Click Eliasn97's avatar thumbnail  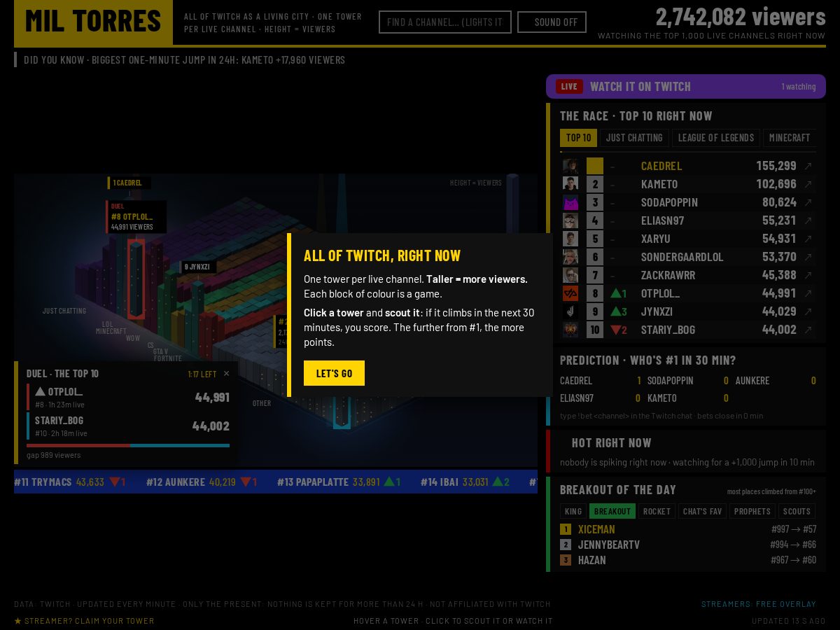[570, 220]
